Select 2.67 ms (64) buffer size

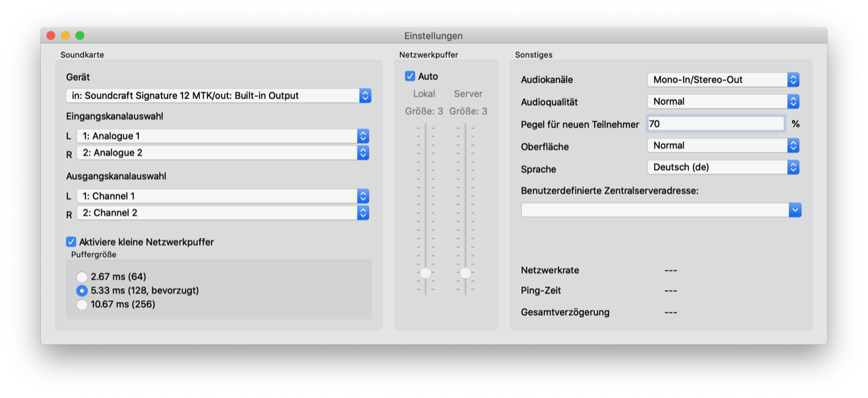pos(82,277)
